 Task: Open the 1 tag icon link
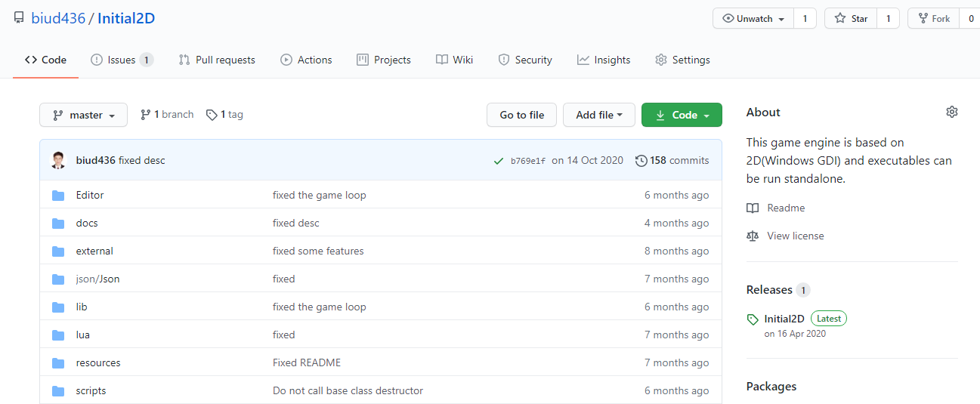pos(212,115)
